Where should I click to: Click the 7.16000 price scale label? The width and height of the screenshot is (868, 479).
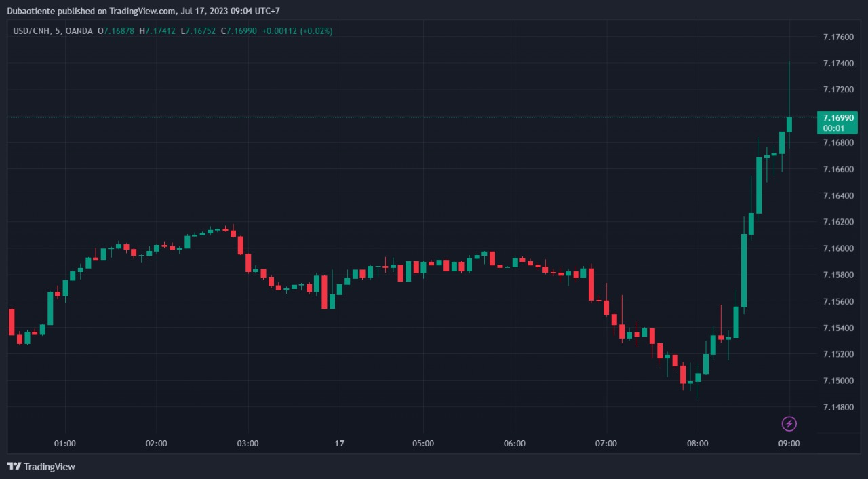pyautogui.click(x=837, y=248)
